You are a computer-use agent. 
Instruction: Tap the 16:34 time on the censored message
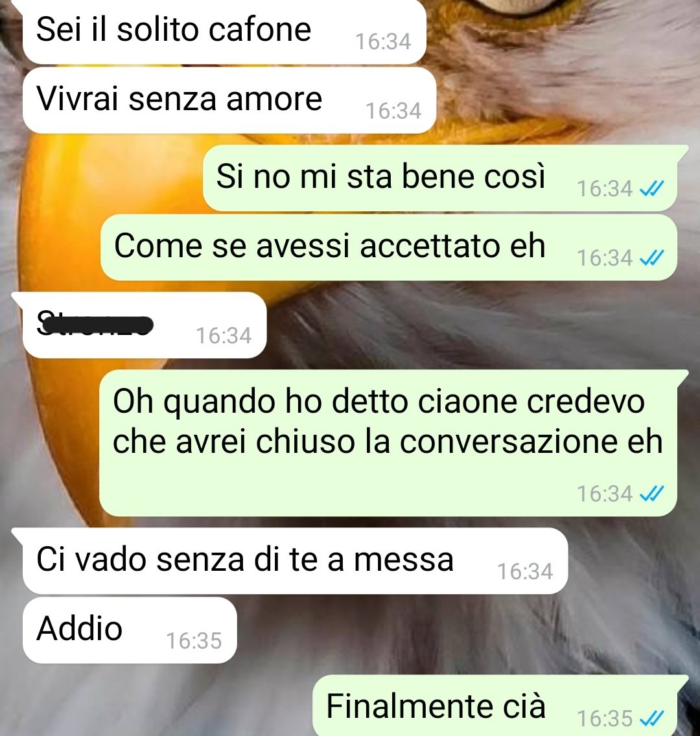coord(224,336)
